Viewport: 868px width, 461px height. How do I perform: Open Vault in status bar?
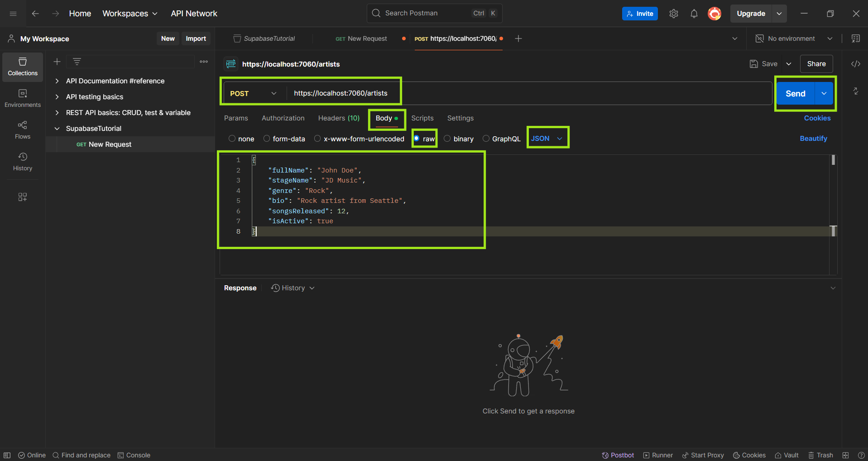787,455
